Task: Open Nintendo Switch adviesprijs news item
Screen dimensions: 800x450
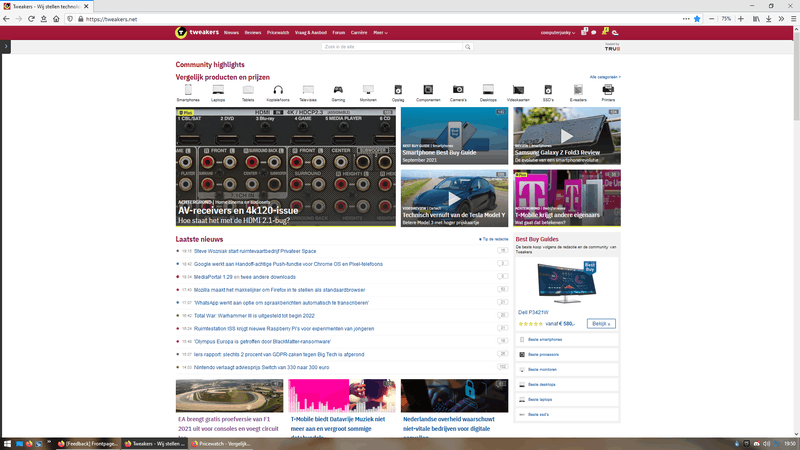Action: point(261,367)
